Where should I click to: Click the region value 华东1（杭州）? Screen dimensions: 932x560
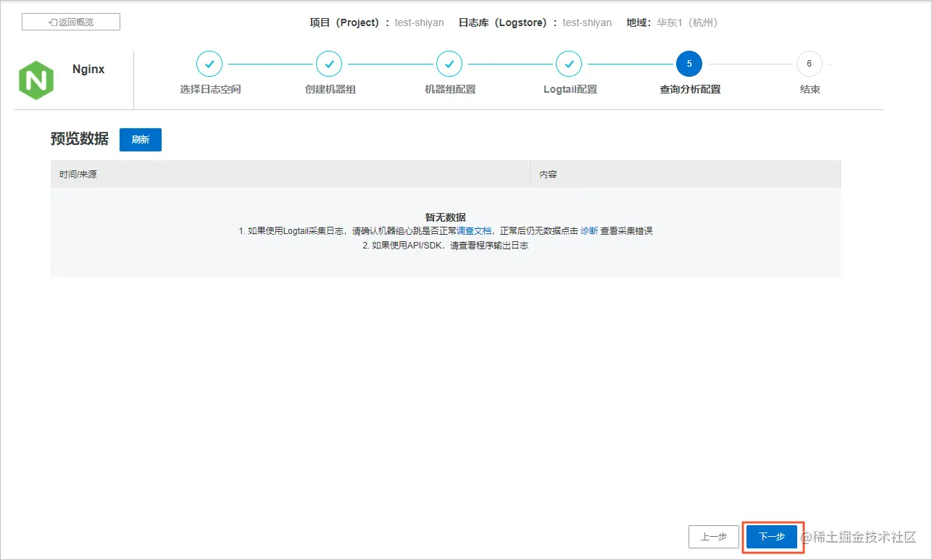coord(687,22)
